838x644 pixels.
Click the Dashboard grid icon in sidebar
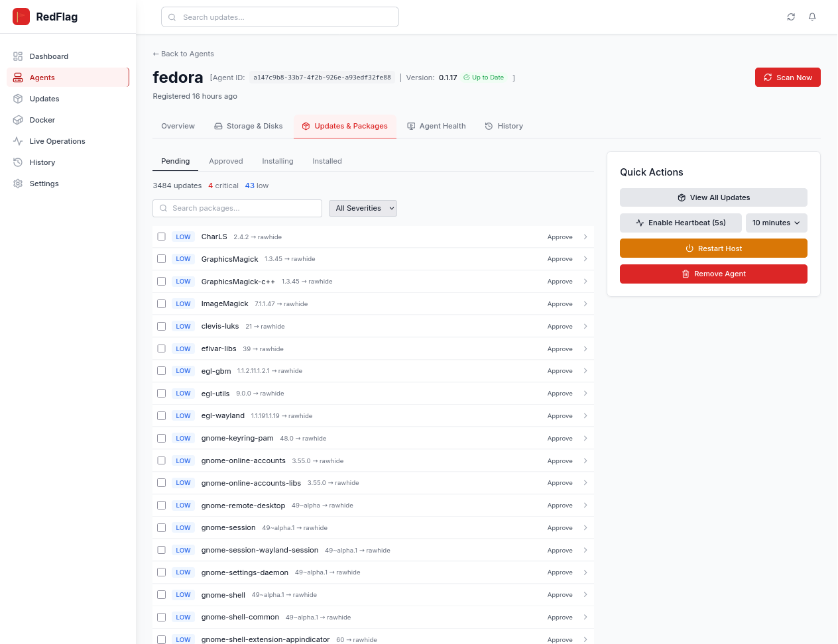click(18, 56)
